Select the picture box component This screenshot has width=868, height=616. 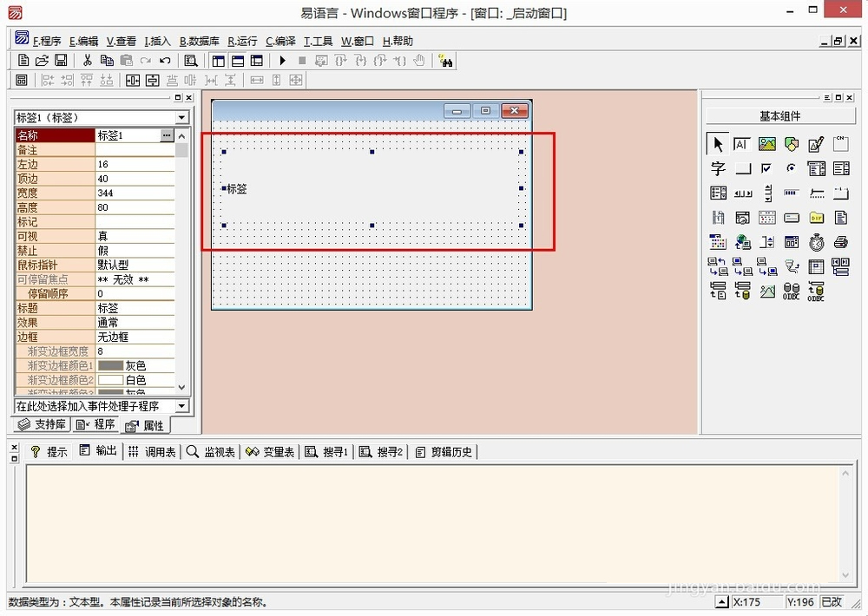click(x=766, y=144)
